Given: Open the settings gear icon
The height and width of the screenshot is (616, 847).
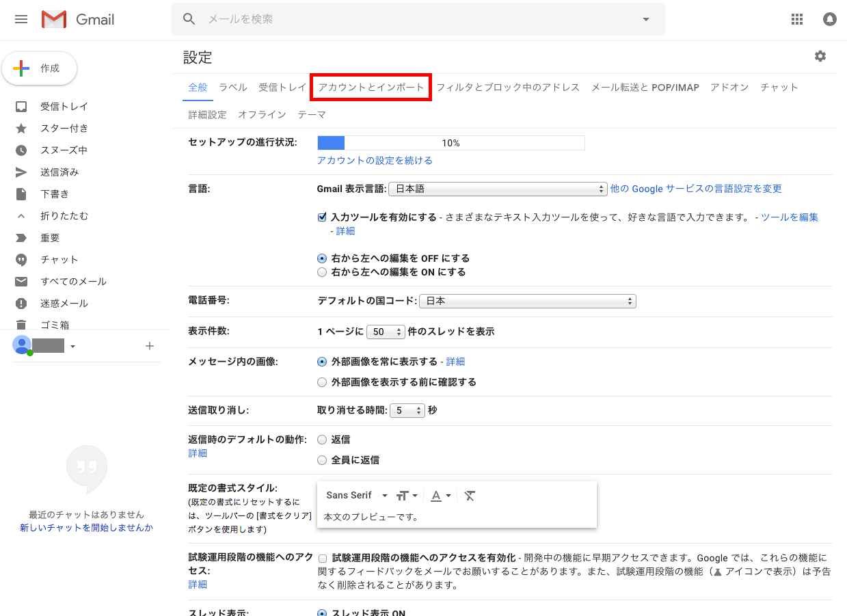Looking at the screenshot, I should point(820,56).
